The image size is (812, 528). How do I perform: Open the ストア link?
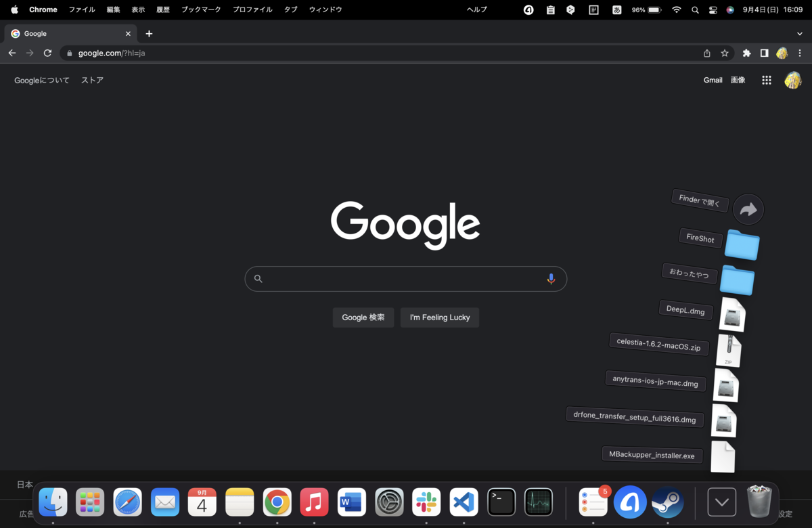pos(92,80)
